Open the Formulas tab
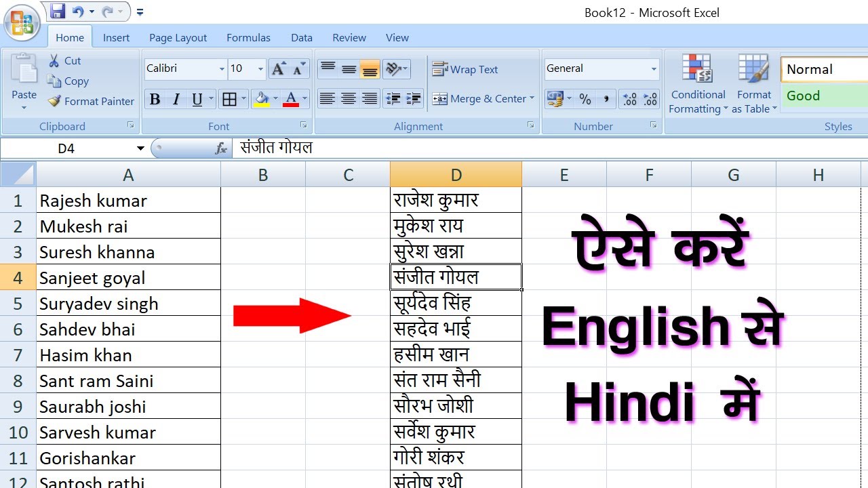Screen dimensions: 868x488 [x=248, y=38]
